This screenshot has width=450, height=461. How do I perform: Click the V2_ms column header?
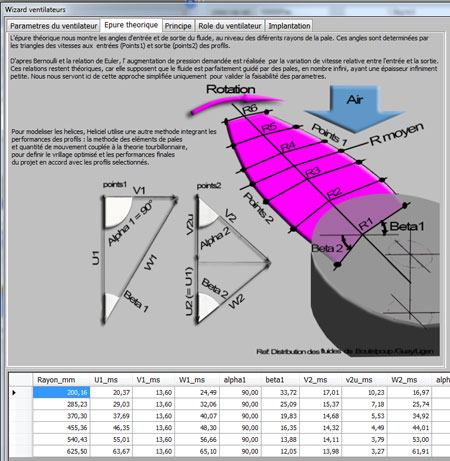coord(320,380)
